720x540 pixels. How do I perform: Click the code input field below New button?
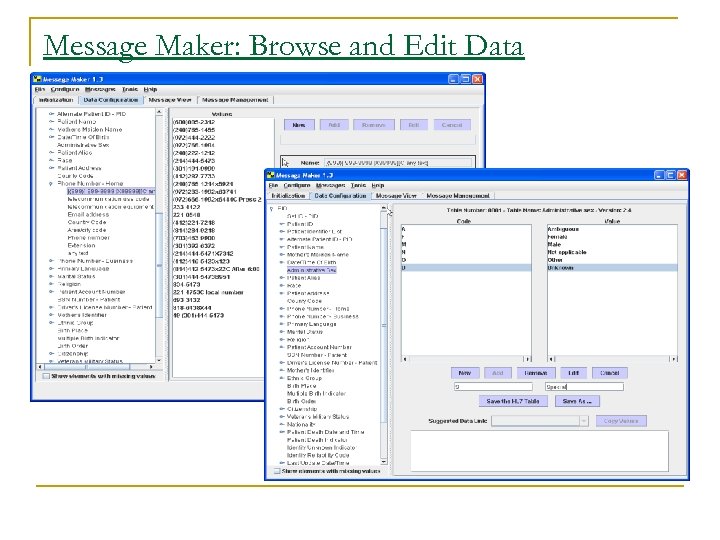[x=493, y=387]
